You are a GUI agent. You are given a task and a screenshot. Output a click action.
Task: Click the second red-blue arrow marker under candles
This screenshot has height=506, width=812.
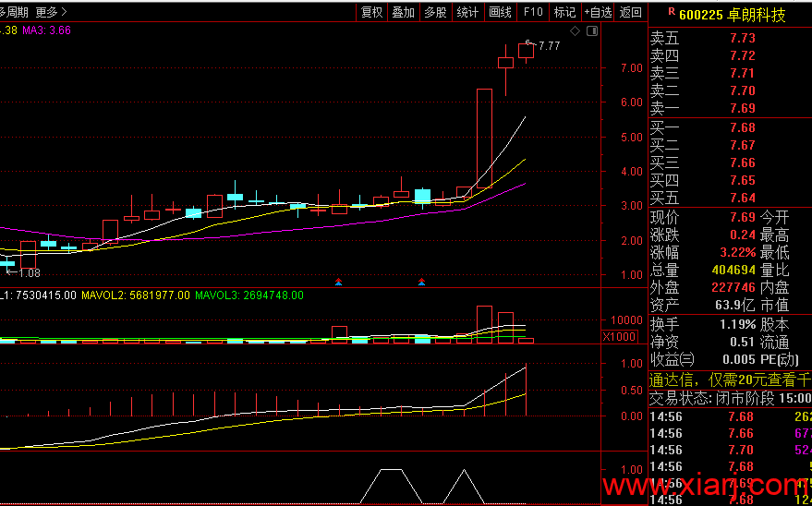pyautogui.click(x=421, y=282)
